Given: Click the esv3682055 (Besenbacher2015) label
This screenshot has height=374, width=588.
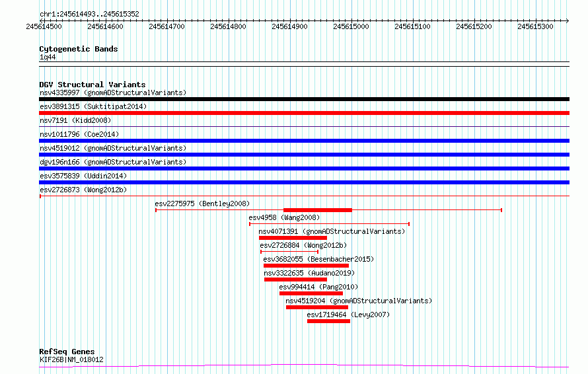Looking at the screenshot, I should [318, 259].
